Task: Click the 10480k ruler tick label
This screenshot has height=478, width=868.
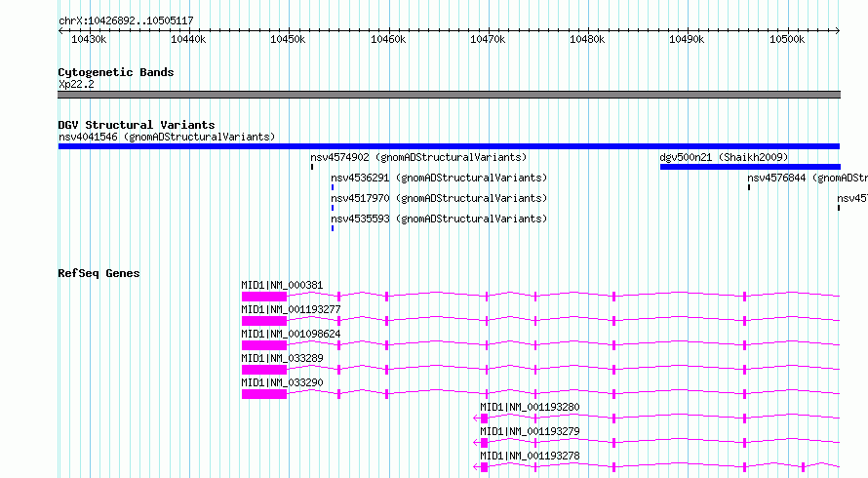Action: pyautogui.click(x=587, y=39)
